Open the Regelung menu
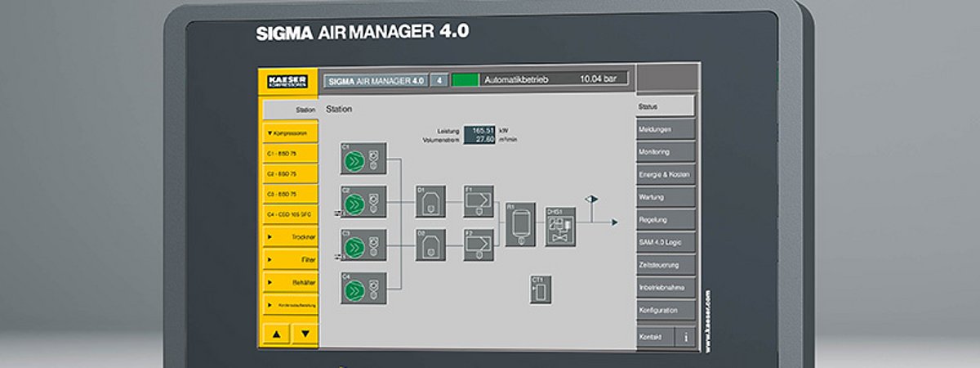Viewport: 980px width, 368px height. pos(666,220)
